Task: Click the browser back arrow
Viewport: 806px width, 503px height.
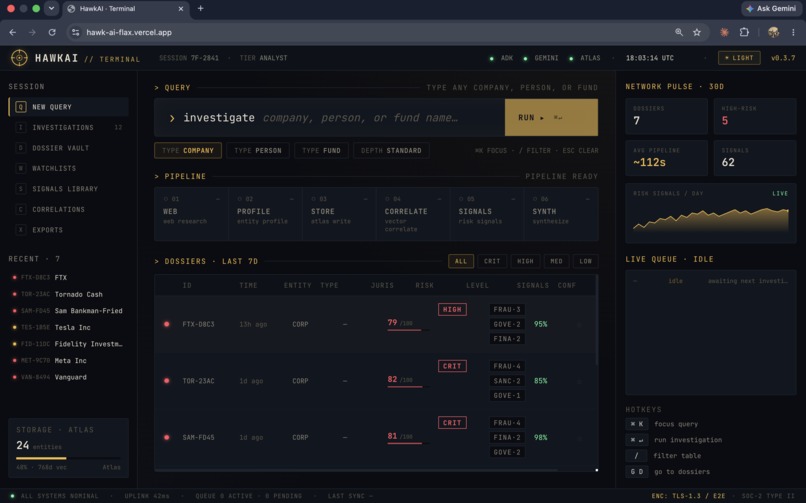Action: click(13, 32)
